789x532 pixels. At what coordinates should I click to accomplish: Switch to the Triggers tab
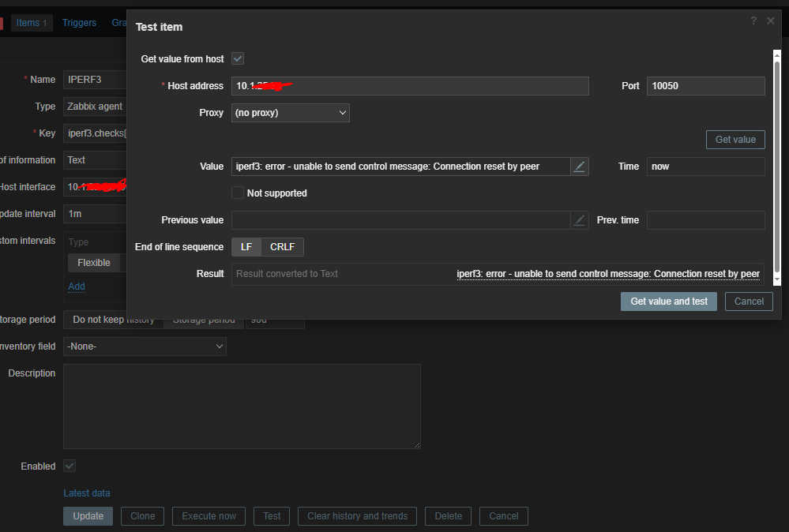coord(79,23)
